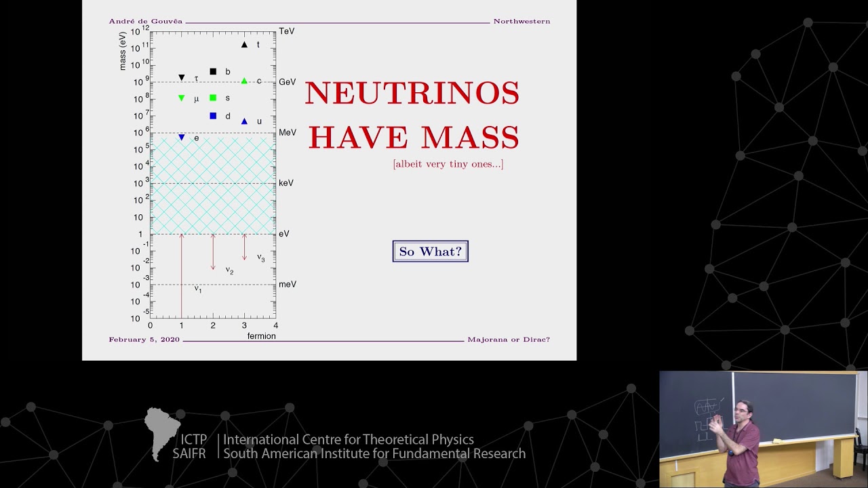Click the ν2 neutrino label
This screenshot has width=868, height=488.
point(229,270)
